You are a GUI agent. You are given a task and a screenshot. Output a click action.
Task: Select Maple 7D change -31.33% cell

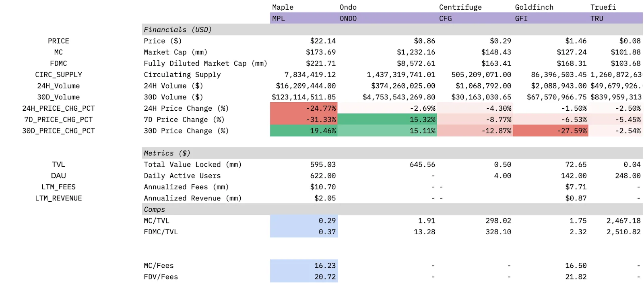(304, 120)
